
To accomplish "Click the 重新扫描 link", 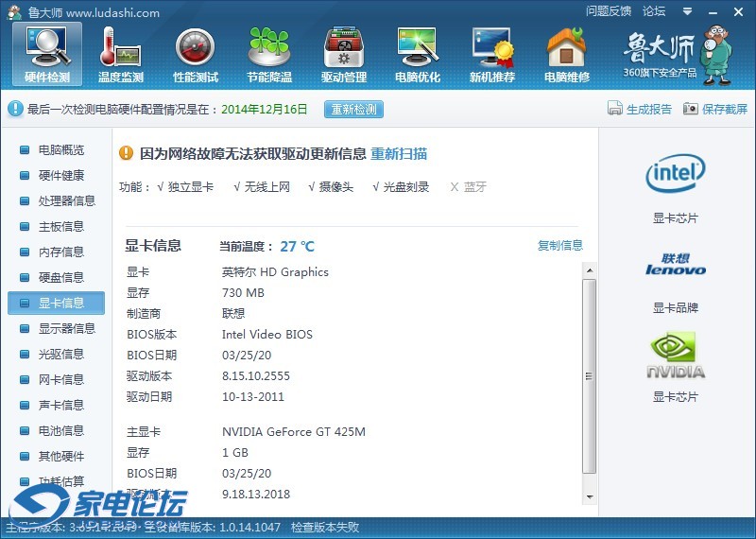I will tap(399, 154).
